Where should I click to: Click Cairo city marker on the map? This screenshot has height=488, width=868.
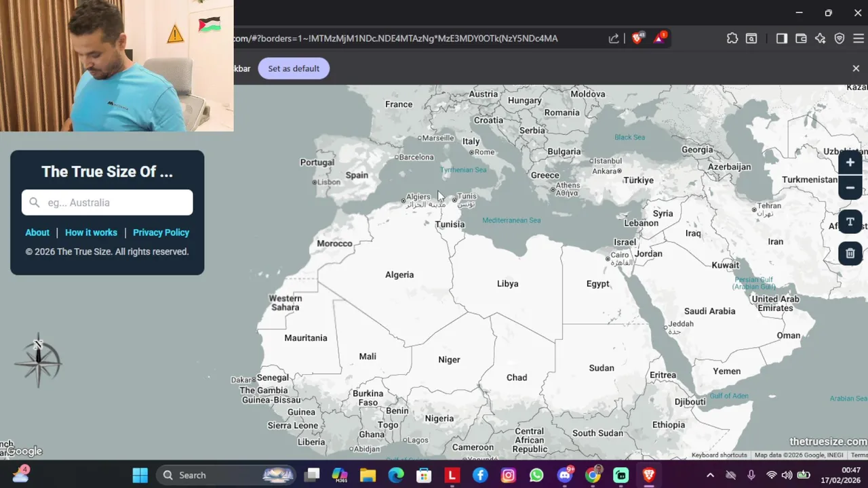pyautogui.click(x=608, y=258)
